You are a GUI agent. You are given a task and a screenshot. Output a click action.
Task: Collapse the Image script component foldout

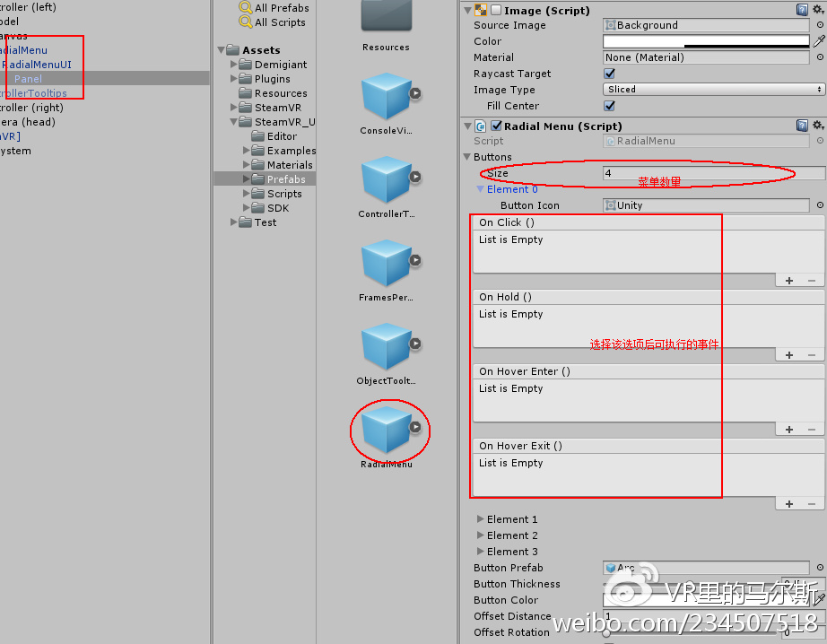pos(467,10)
